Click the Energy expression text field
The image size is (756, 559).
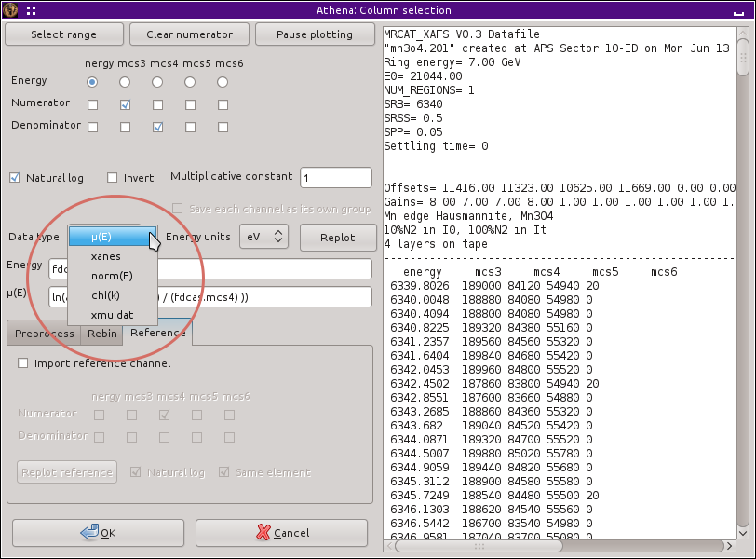[210, 268]
